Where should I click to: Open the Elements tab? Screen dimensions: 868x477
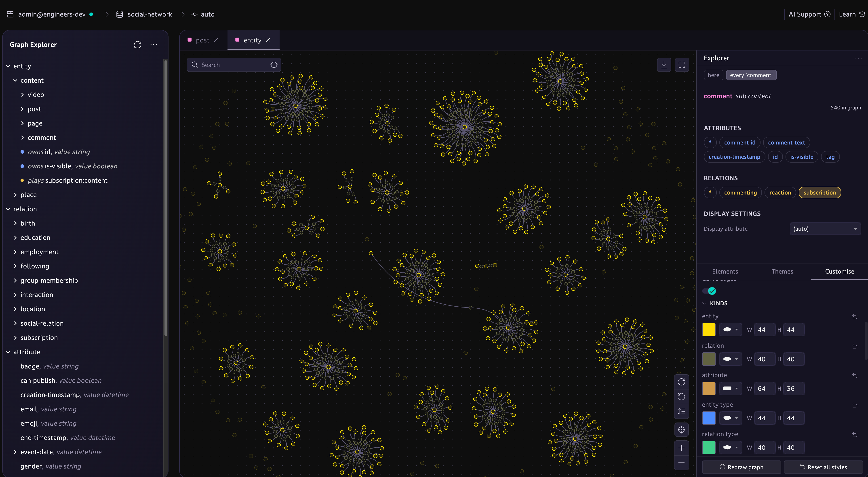(725, 271)
